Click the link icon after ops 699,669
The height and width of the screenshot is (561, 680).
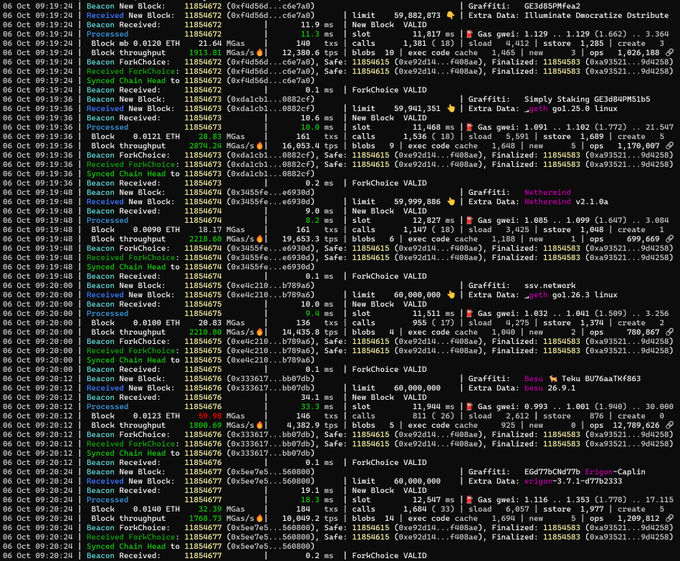tap(670, 239)
